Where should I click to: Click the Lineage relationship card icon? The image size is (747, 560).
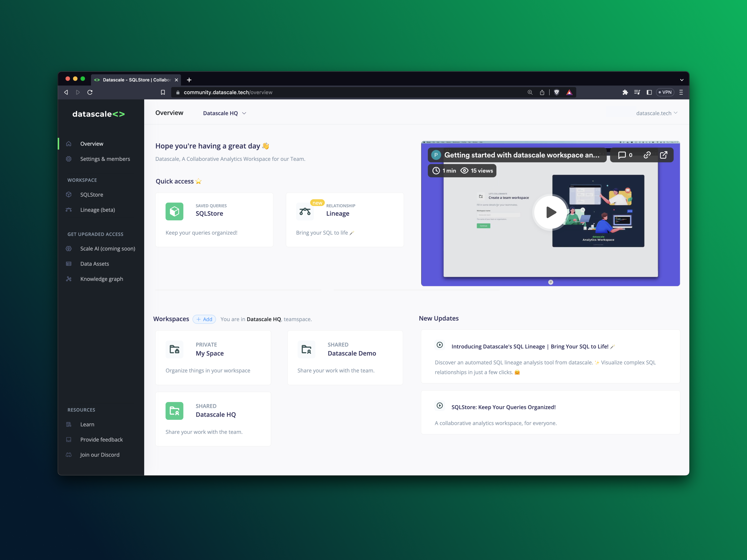tap(305, 212)
